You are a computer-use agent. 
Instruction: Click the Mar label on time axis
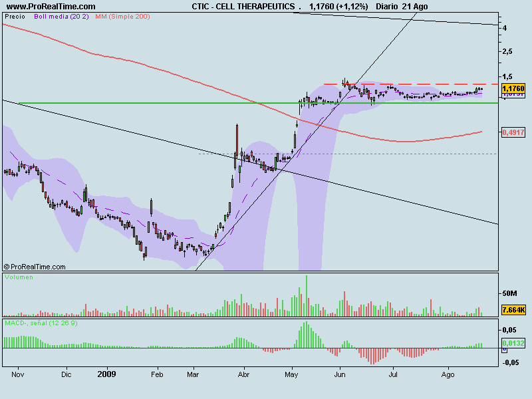(193, 374)
